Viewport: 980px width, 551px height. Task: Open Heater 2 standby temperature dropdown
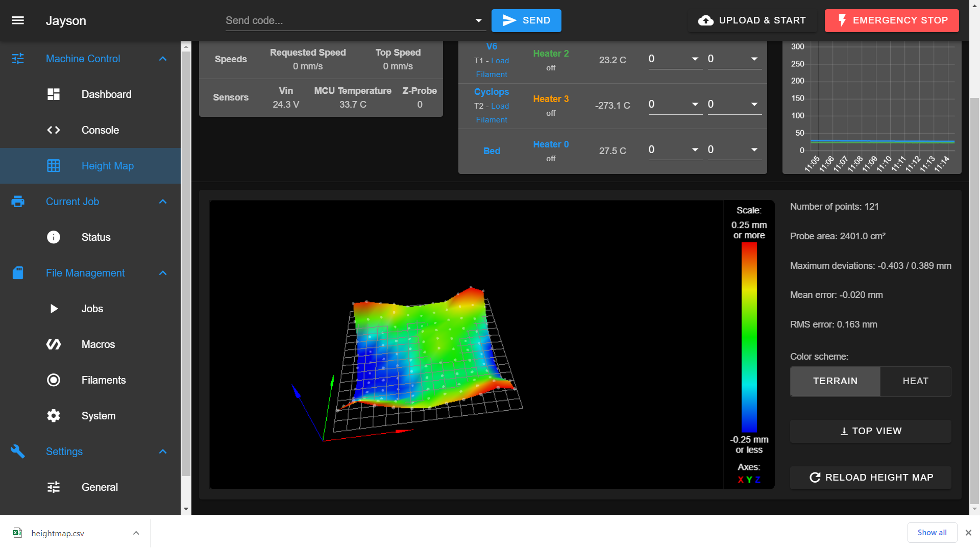pyautogui.click(x=754, y=59)
